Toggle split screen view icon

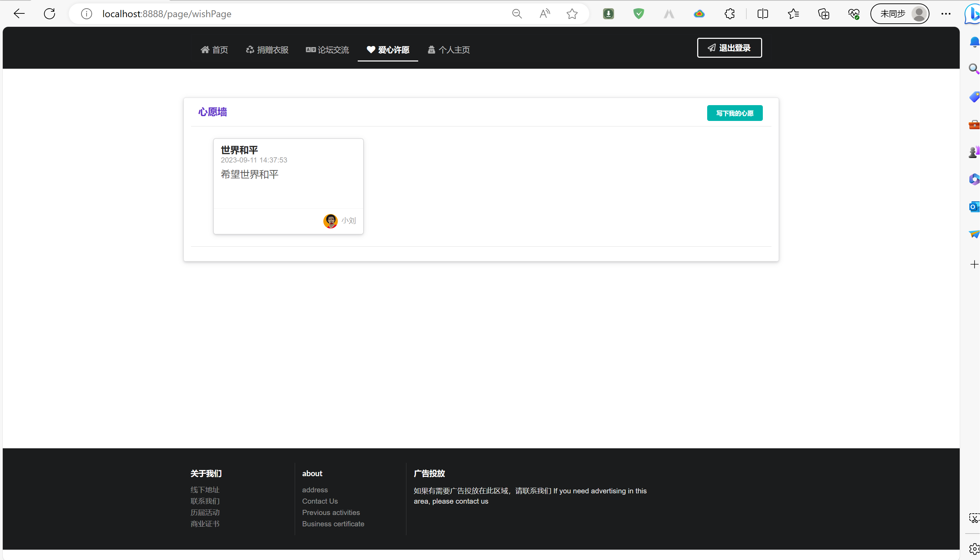tap(762, 14)
